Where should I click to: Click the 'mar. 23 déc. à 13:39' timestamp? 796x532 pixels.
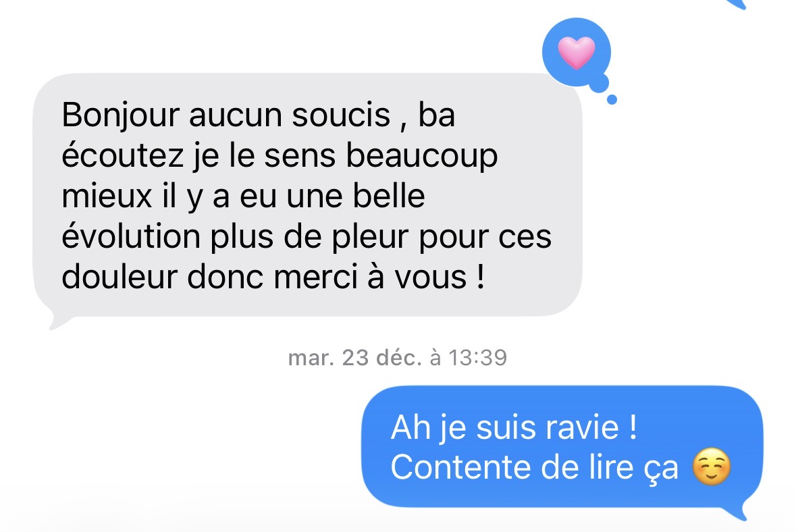click(x=398, y=358)
